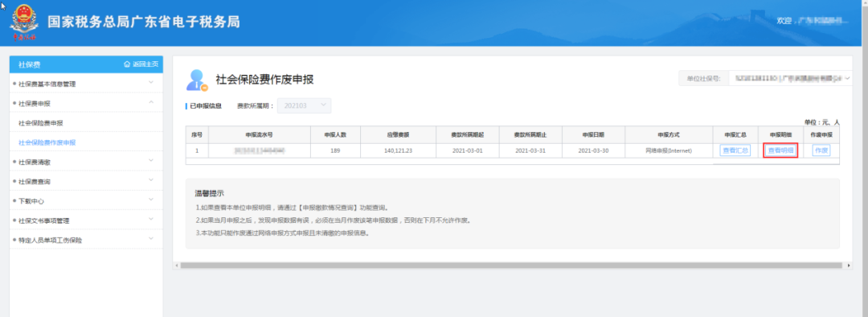Click the tax bureau emblem logo
The width and height of the screenshot is (868, 317).
pyautogui.click(x=25, y=23)
